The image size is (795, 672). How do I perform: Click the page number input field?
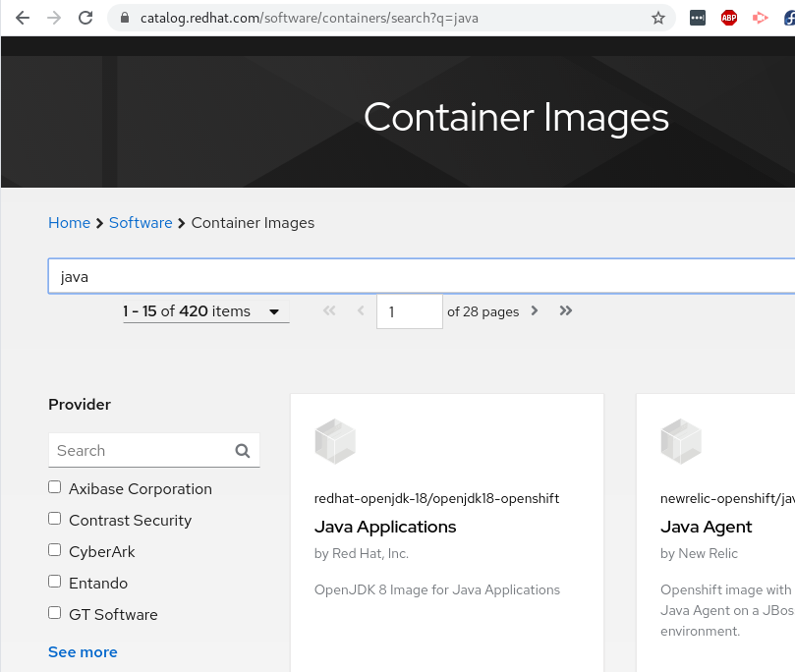410,311
